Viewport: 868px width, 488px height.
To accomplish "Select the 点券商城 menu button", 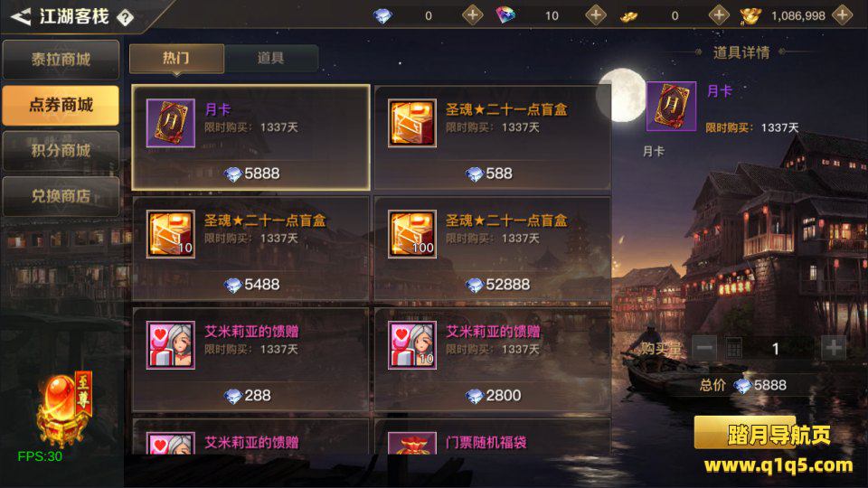I will 61,105.
